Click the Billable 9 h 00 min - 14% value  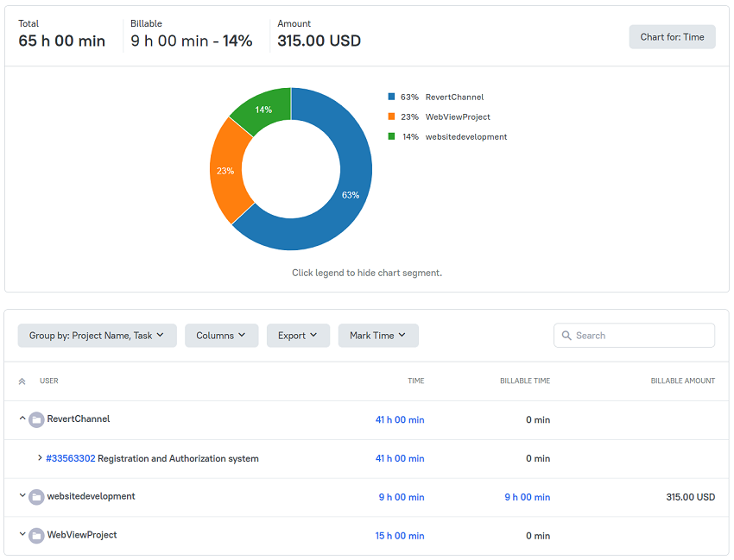(192, 41)
